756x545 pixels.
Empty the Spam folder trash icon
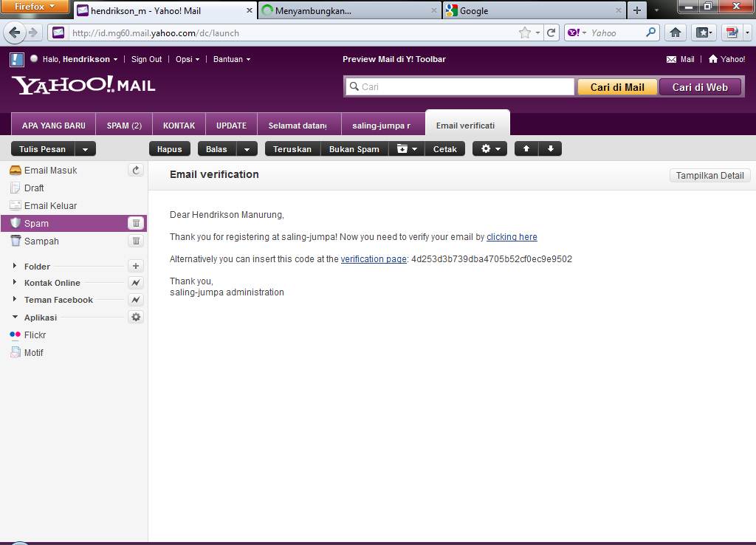pos(136,223)
